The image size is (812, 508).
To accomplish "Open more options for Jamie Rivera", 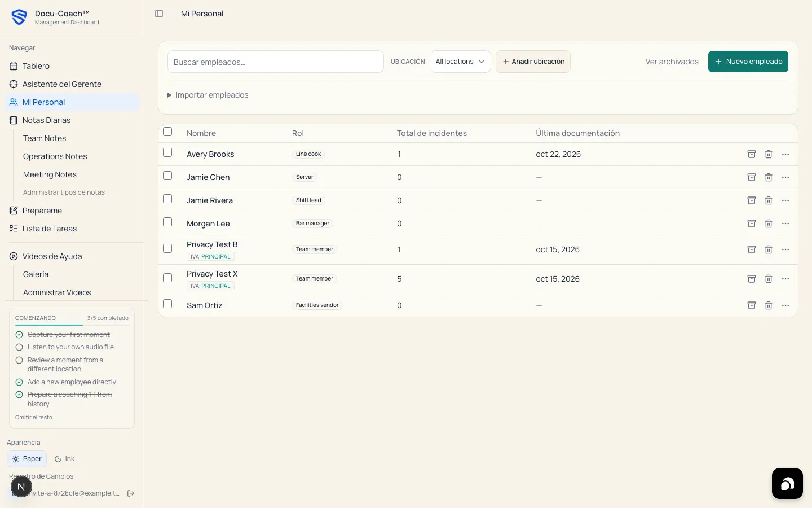I will pos(785,200).
